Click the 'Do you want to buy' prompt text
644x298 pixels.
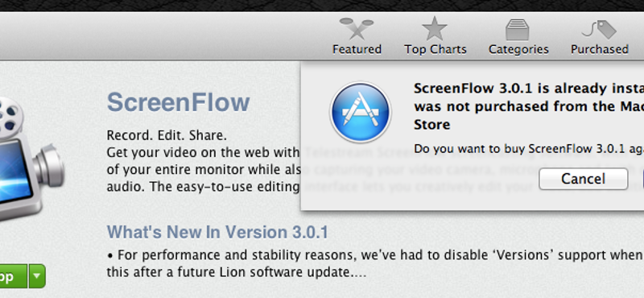point(529,148)
